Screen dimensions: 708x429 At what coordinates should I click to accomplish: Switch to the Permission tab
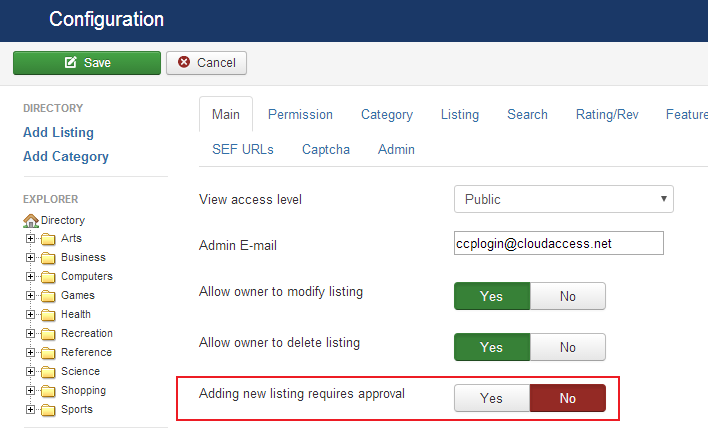[300, 115]
